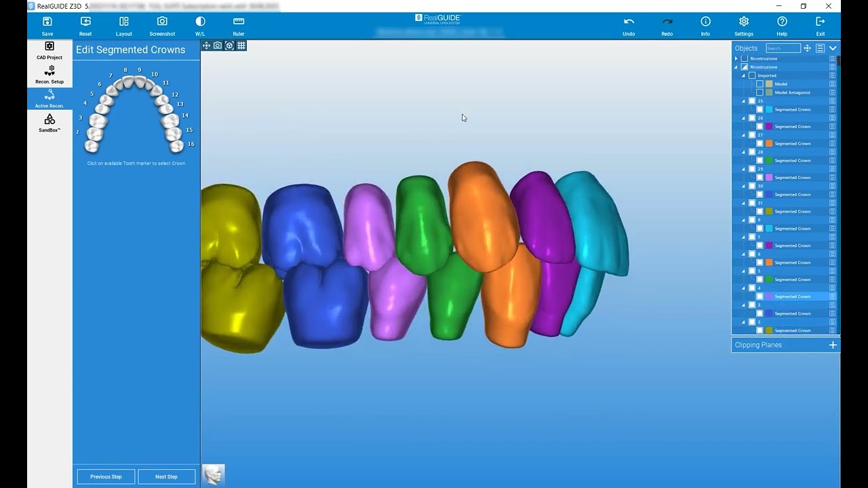
Task: Open the list options icon in Objects header
Action: tap(820, 48)
